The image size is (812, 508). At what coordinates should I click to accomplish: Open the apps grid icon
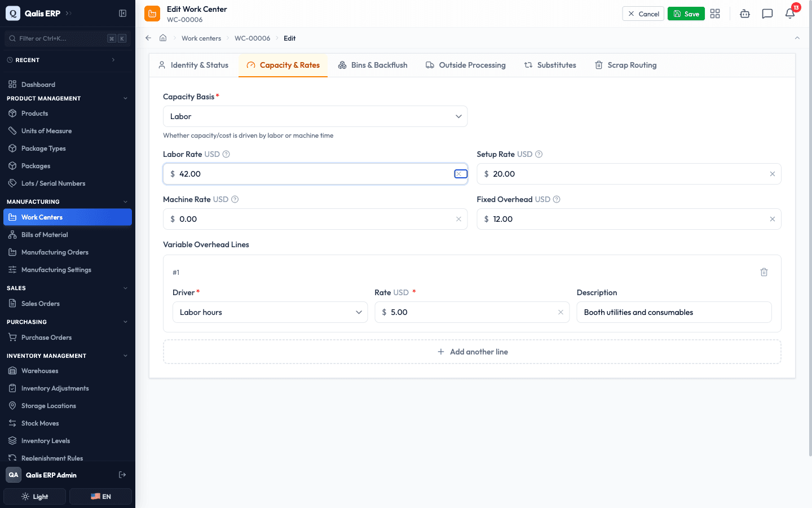pos(715,14)
